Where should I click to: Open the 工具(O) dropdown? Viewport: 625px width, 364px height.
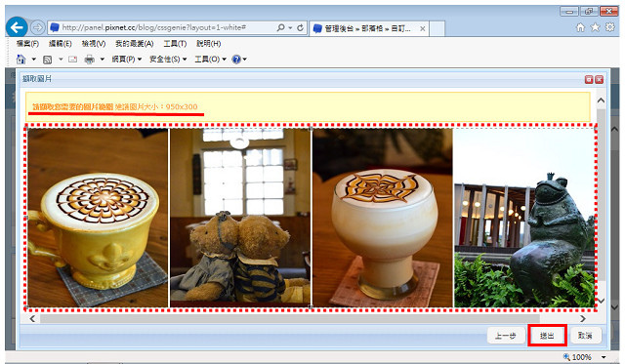[x=210, y=60]
